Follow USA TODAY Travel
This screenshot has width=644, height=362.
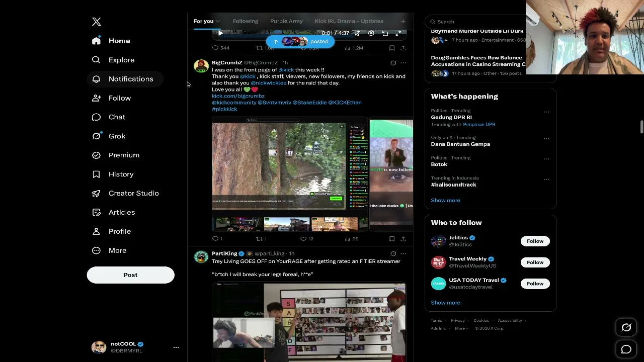click(x=535, y=284)
